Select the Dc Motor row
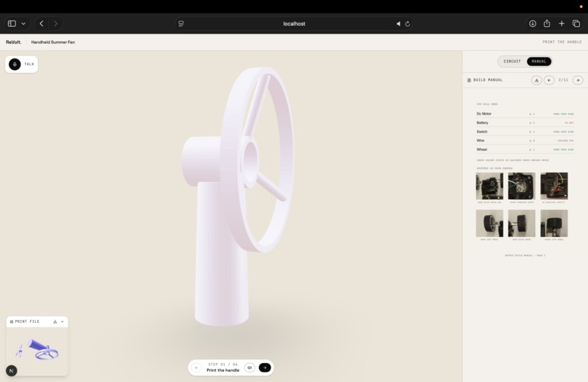 pos(525,114)
